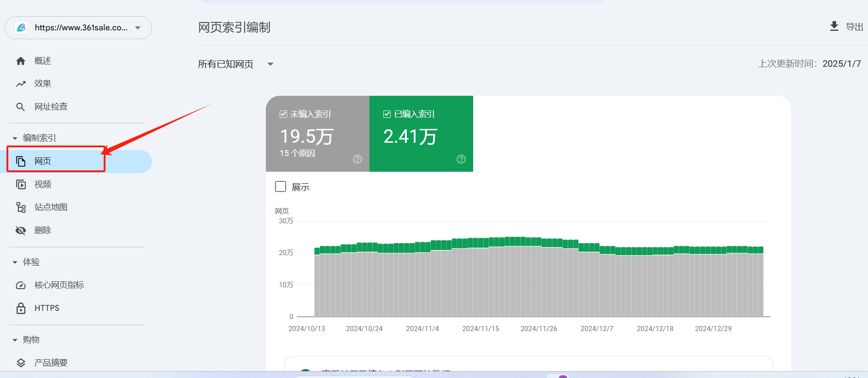Click chart axis label 2024/12/29

713,329
